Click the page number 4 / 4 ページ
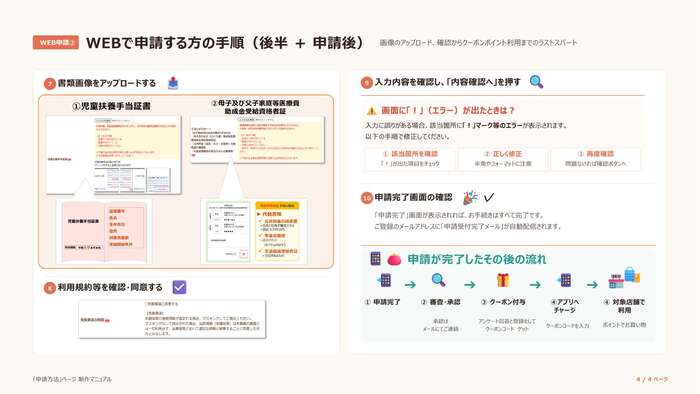This screenshot has height=394, width=700. point(652,379)
